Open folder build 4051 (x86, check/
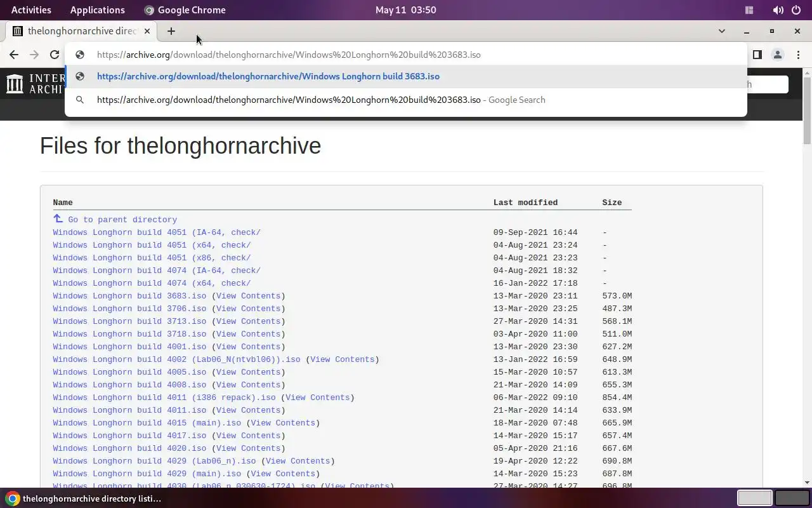Viewport: 812px width, 508px height. coord(152,258)
